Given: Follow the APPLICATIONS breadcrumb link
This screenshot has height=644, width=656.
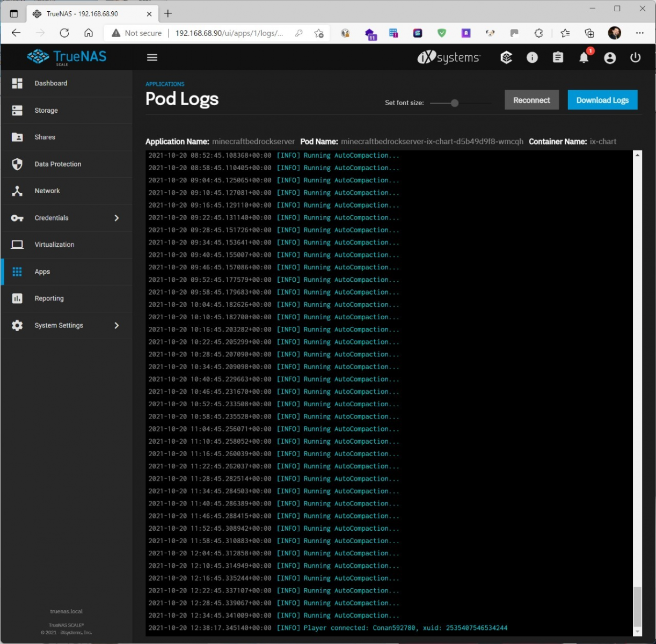Looking at the screenshot, I should point(165,84).
